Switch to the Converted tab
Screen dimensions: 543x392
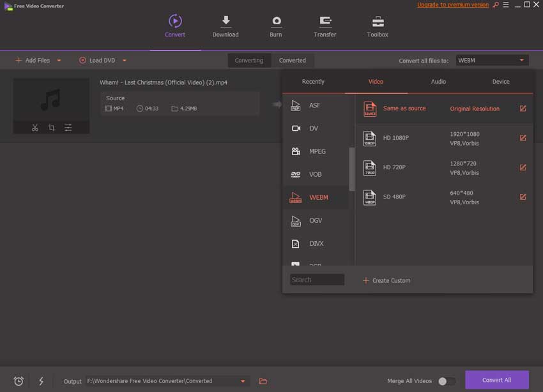tap(293, 60)
